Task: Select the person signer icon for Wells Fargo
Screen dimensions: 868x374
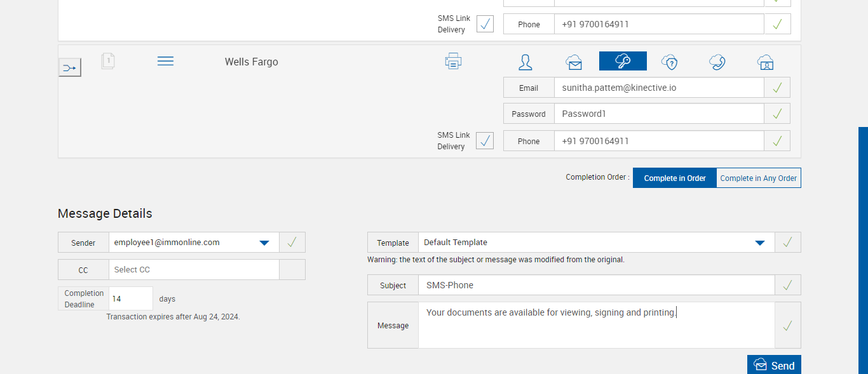Action: click(526, 62)
